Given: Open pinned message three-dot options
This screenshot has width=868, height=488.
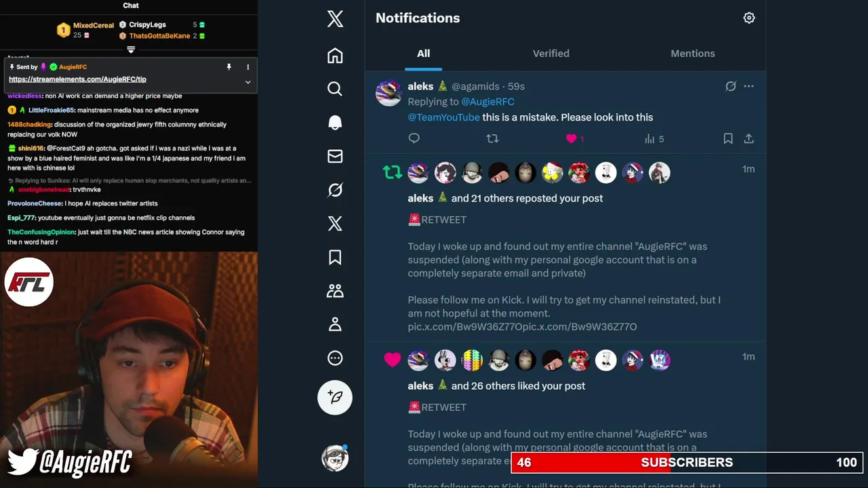Looking at the screenshot, I should coord(248,67).
